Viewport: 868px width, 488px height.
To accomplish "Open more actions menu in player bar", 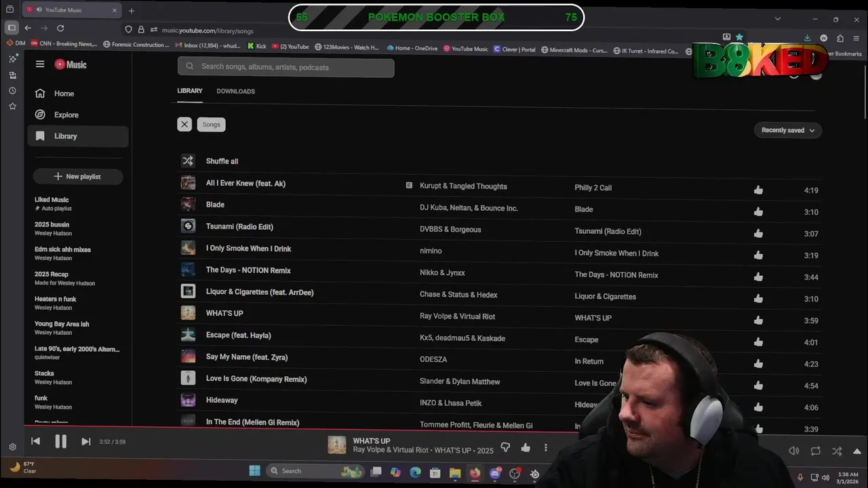I will [545, 447].
